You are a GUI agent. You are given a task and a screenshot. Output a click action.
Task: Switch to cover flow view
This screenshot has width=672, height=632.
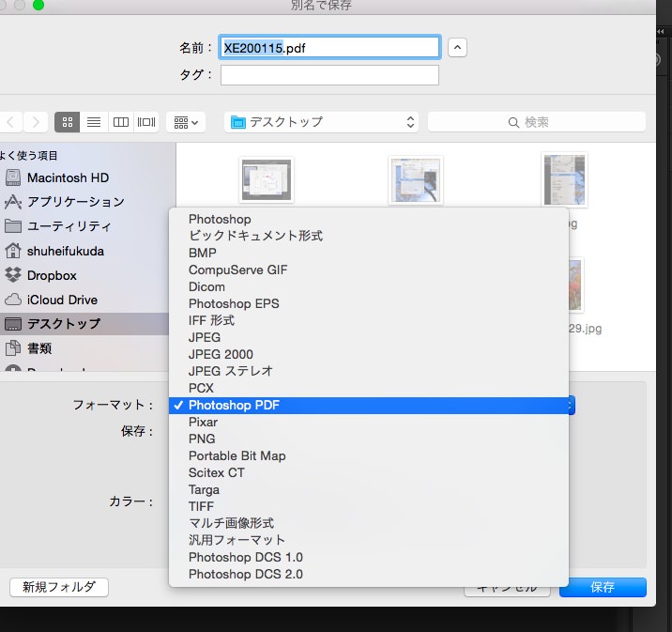click(146, 123)
